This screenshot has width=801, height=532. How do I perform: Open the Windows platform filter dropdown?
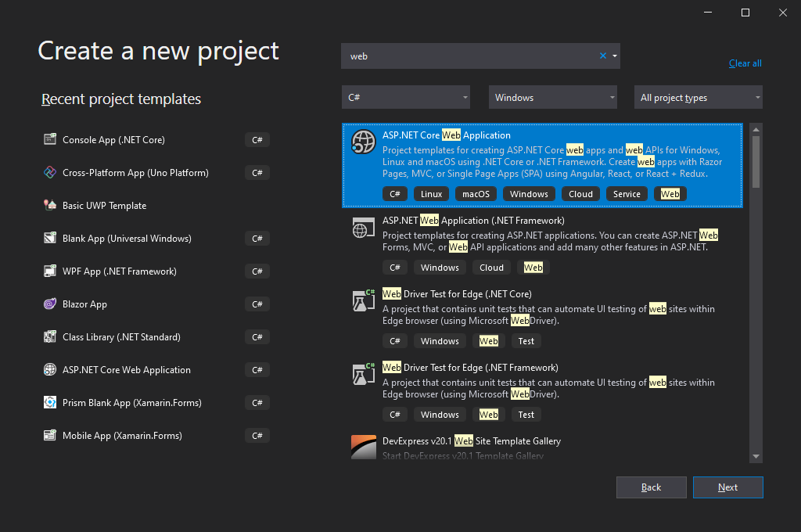click(553, 97)
